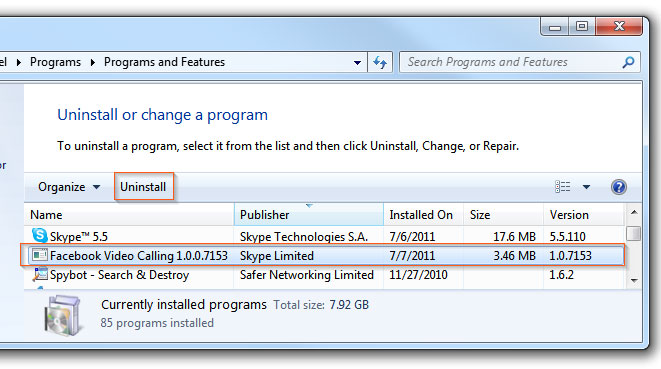Click the Help question mark icon
Viewport: 661px width, 369px height.
[x=618, y=187]
